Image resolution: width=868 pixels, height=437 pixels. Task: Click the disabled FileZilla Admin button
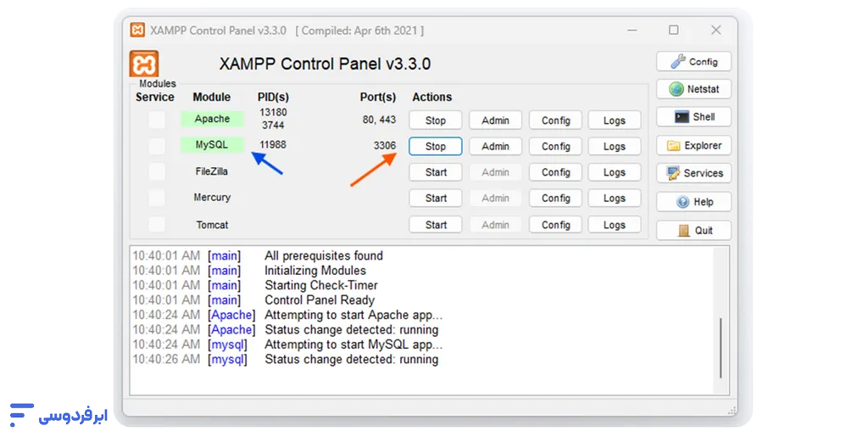pyautogui.click(x=495, y=172)
